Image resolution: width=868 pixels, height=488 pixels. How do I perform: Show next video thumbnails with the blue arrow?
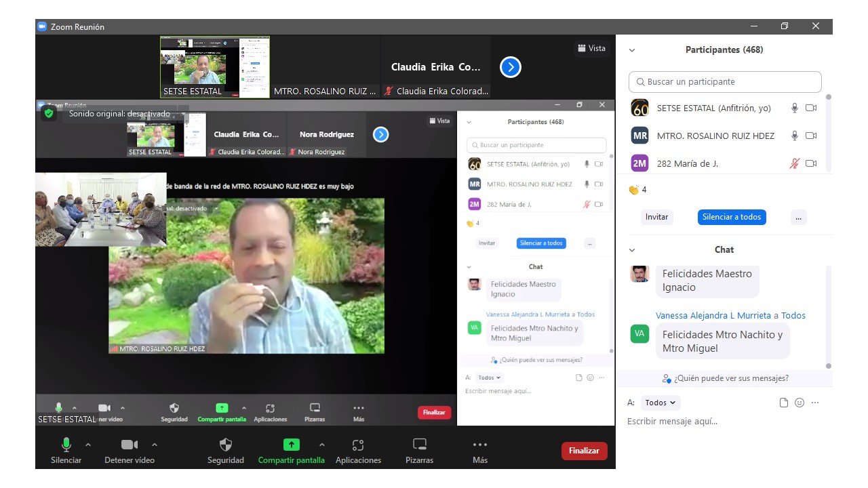(x=511, y=67)
